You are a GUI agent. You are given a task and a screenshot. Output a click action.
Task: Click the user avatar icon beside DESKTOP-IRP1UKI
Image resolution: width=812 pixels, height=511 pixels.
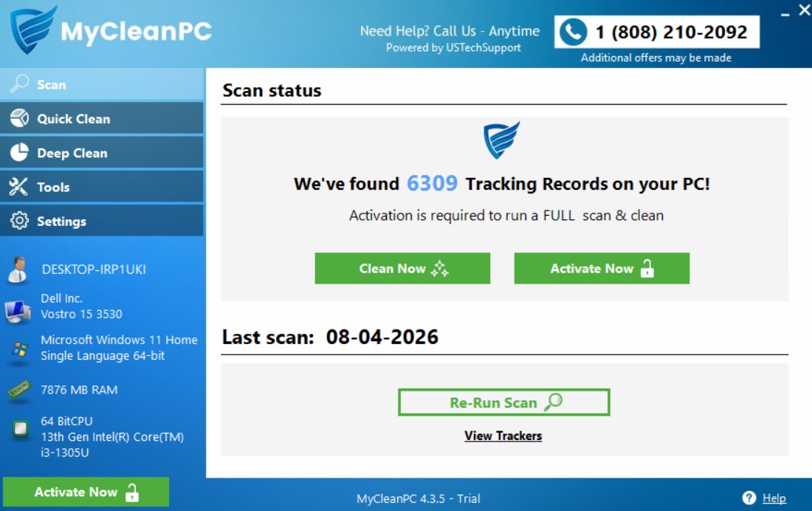point(18,270)
